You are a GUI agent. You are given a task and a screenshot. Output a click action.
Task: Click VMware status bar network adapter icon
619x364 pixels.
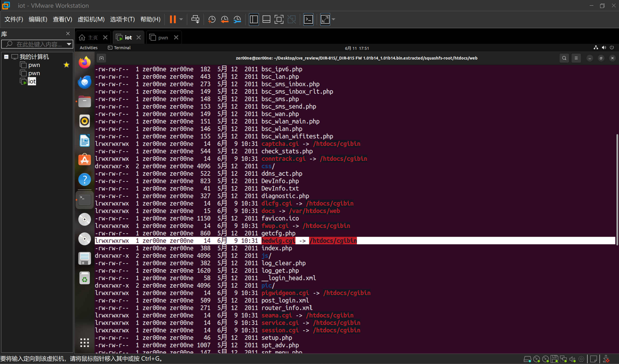pyautogui.click(x=563, y=359)
